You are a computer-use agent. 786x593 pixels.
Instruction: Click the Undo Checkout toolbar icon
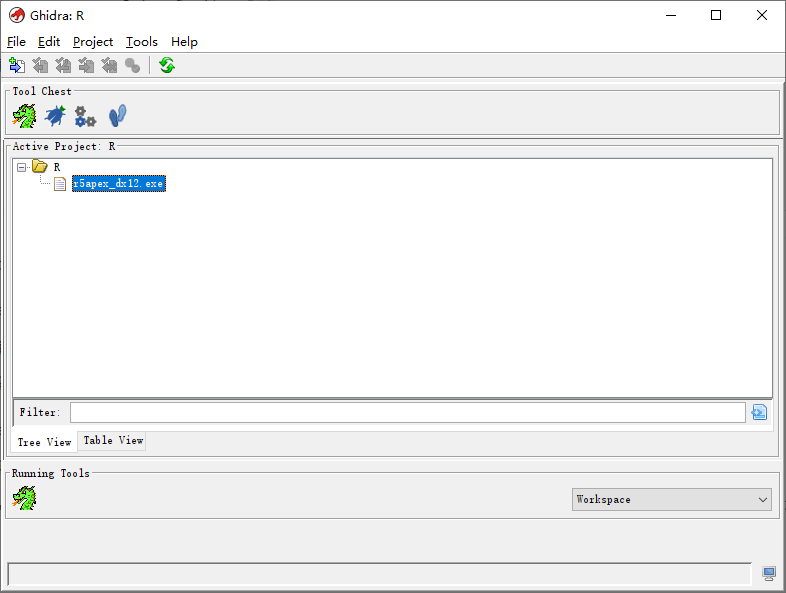(x=109, y=65)
